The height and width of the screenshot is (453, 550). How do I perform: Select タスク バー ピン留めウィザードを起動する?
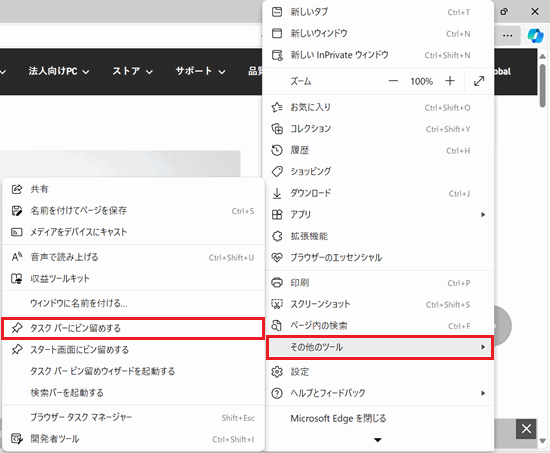pyautogui.click(x=133, y=371)
